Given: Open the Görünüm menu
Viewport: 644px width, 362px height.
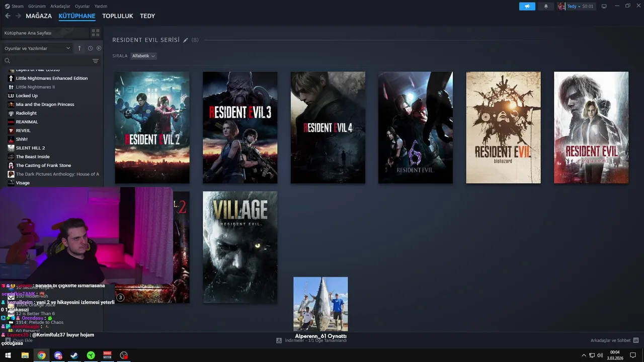Looking at the screenshot, I should [x=37, y=6].
